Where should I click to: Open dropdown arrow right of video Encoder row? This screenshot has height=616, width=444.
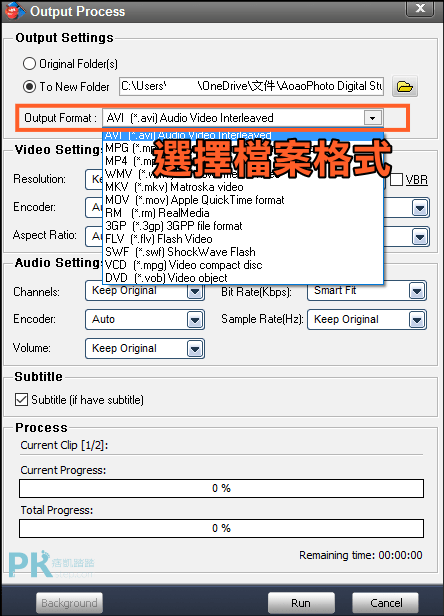click(420, 208)
